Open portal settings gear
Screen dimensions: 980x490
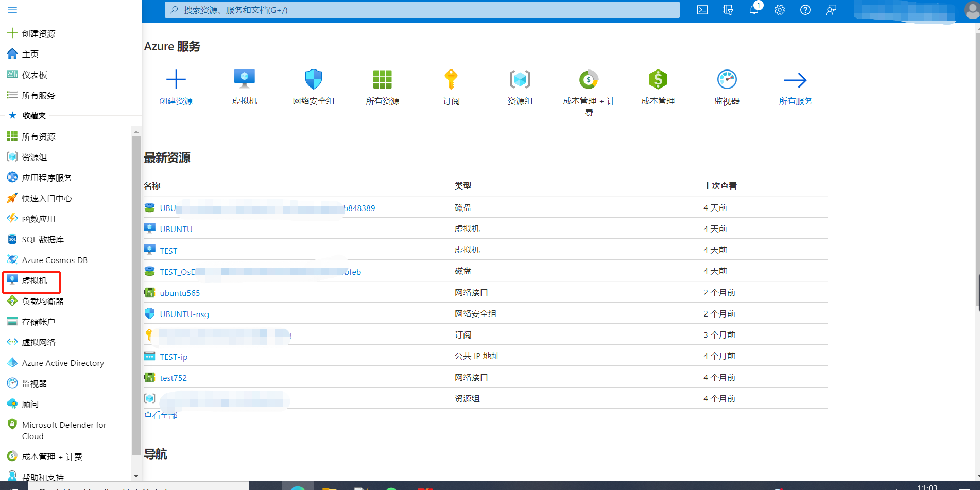tap(780, 10)
